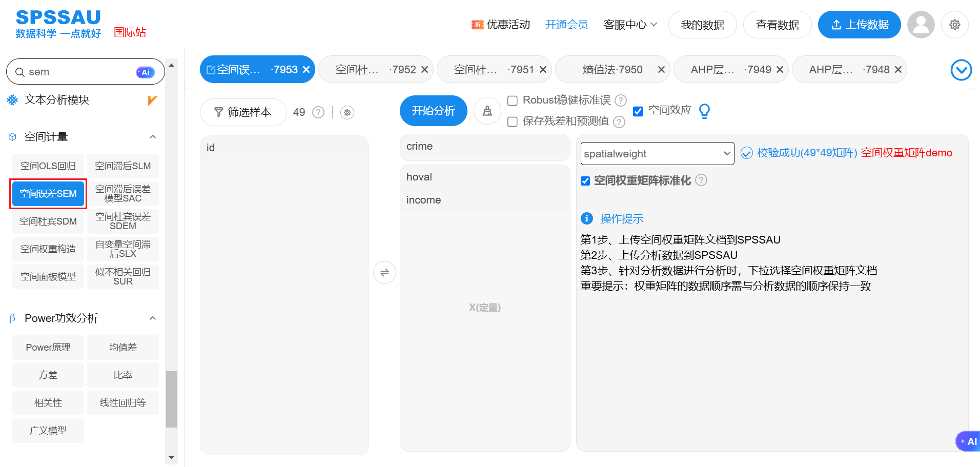Click the lightbulb icon beside 空间效应
This screenshot has height=467, width=980.
pos(705,111)
